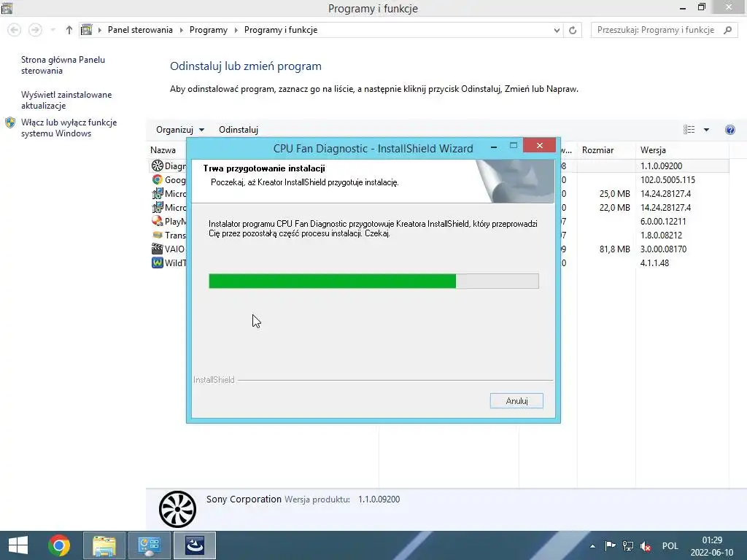Open view options dropdown arrow
747x560 pixels.
[706, 130]
